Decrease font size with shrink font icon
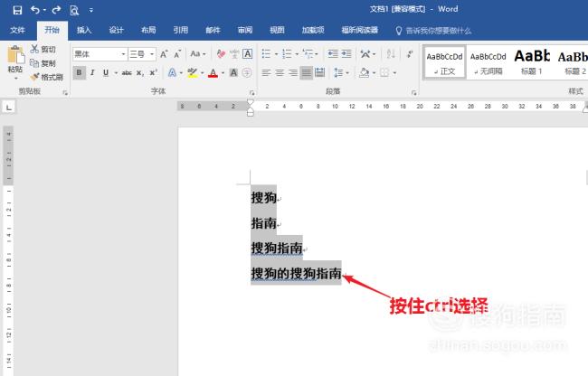588x376 pixels. click(x=177, y=54)
